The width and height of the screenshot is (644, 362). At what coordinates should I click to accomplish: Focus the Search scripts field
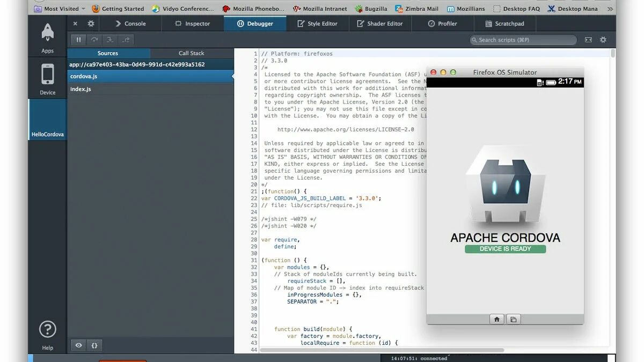[523, 40]
